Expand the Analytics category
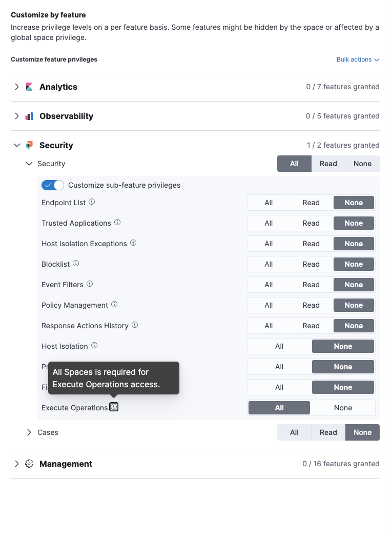 pyautogui.click(x=17, y=87)
